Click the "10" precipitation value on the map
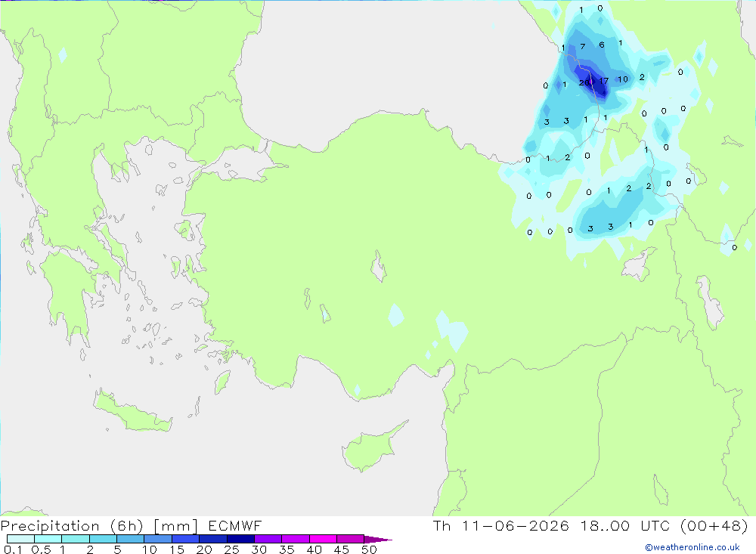Image resolution: width=756 pixels, height=554 pixels. [x=623, y=79]
